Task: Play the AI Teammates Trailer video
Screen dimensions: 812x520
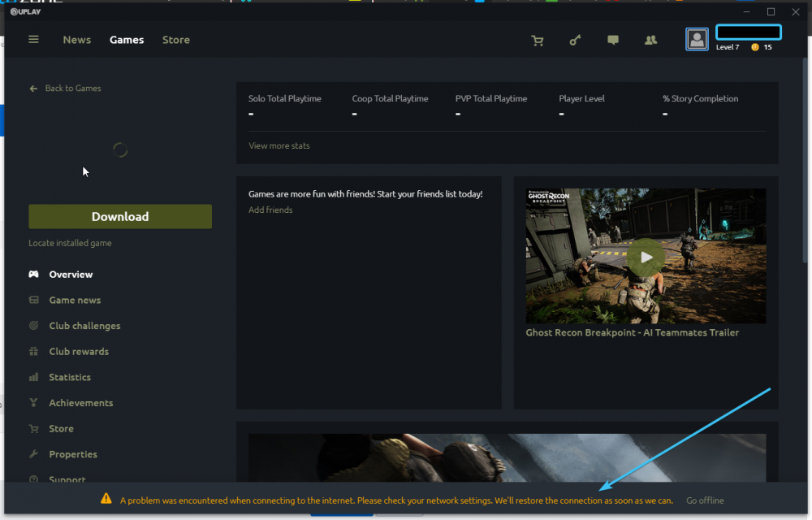Action: tap(646, 257)
